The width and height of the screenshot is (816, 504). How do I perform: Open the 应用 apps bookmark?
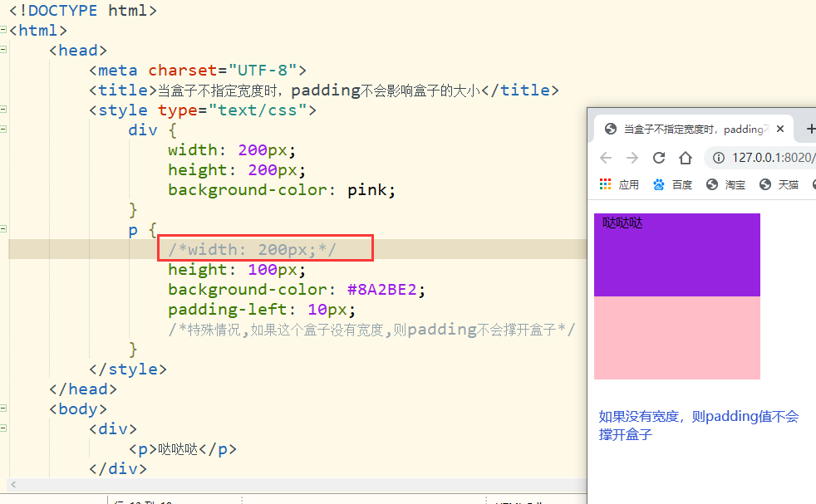619,184
